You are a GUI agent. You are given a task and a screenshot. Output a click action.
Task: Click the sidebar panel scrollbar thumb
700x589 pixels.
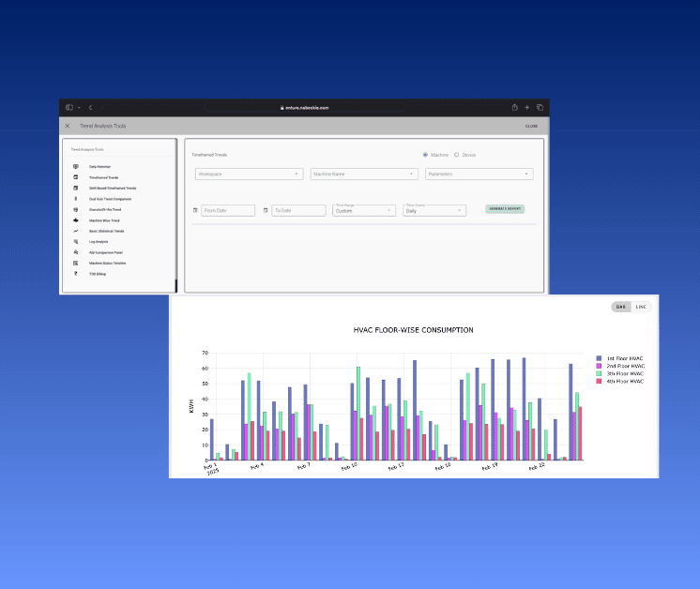175,285
